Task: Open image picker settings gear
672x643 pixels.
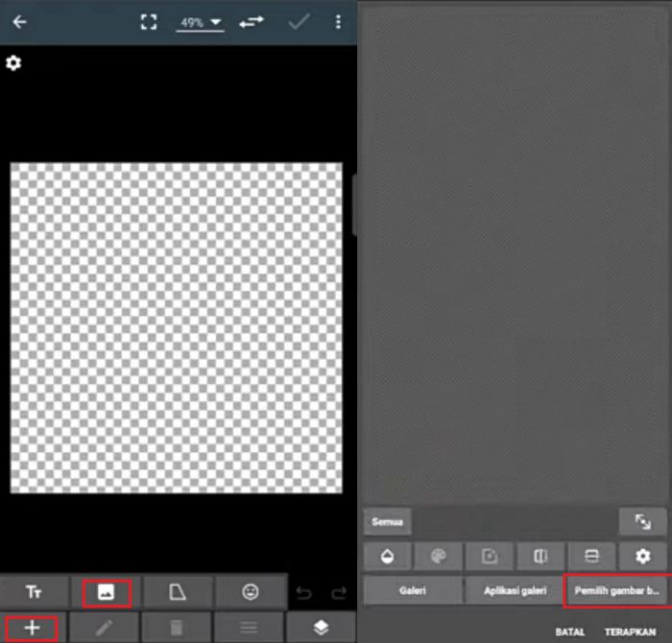Action: click(642, 557)
